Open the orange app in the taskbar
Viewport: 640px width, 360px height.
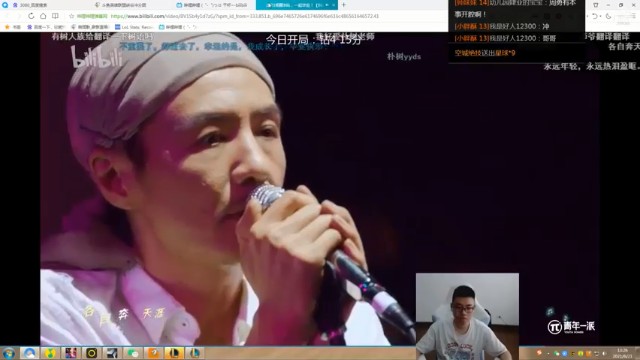click(x=153, y=353)
